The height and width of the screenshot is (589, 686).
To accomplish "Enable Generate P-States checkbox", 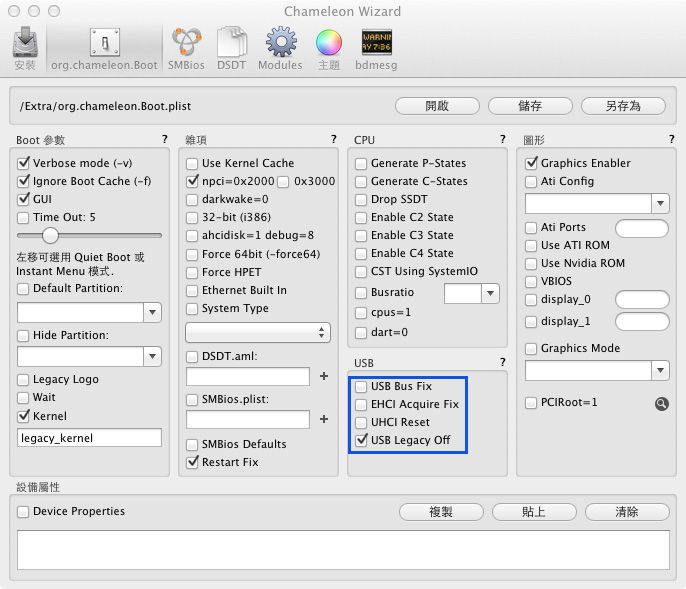I will (x=360, y=164).
